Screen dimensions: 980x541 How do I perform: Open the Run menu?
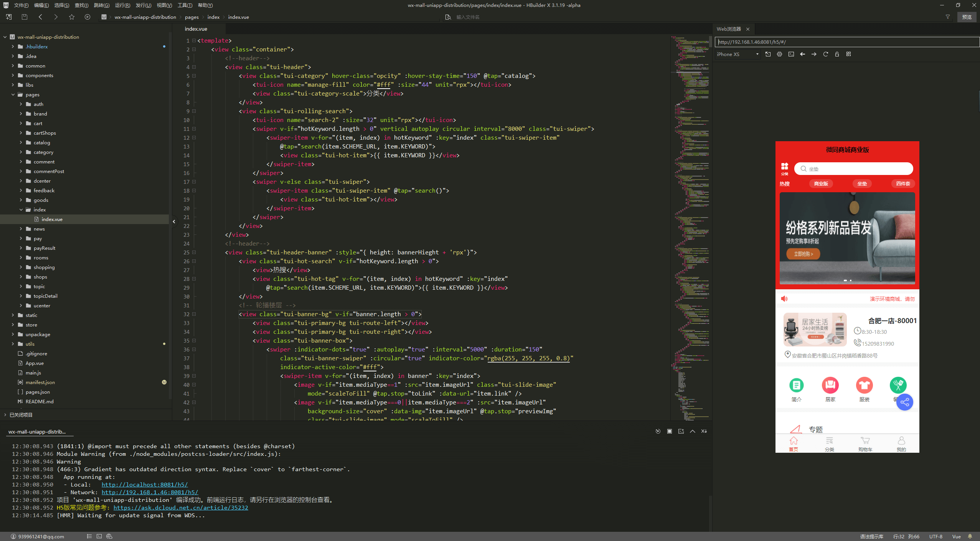[x=122, y=5]
